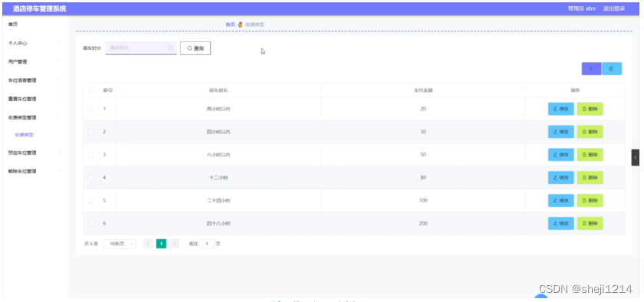
Task: Select page 1 in pagination
Action: pos(162,244)
